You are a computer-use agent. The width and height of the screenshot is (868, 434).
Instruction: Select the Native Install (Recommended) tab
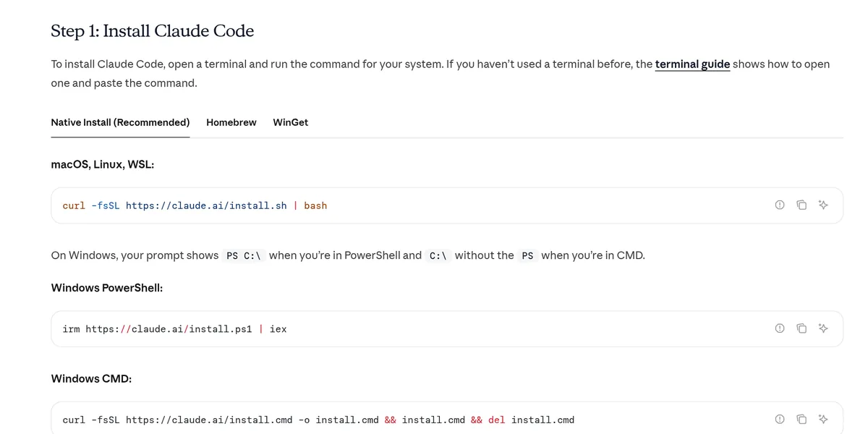pos(120,122)
